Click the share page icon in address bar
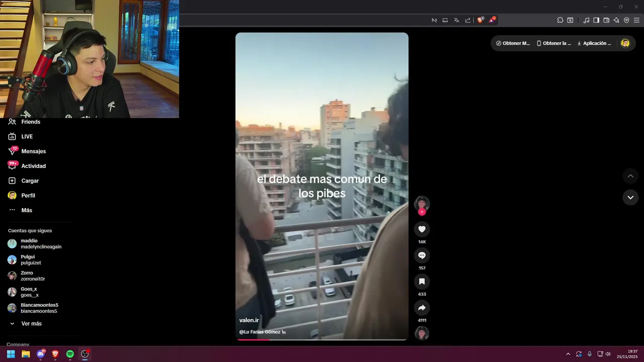 click(468, 20)
